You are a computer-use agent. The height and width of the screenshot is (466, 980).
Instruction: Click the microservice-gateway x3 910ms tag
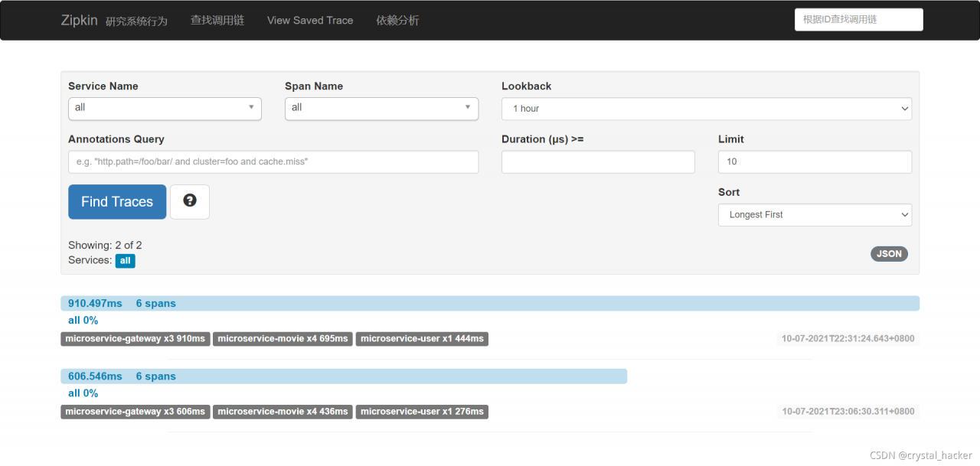[x=136, y=339]
